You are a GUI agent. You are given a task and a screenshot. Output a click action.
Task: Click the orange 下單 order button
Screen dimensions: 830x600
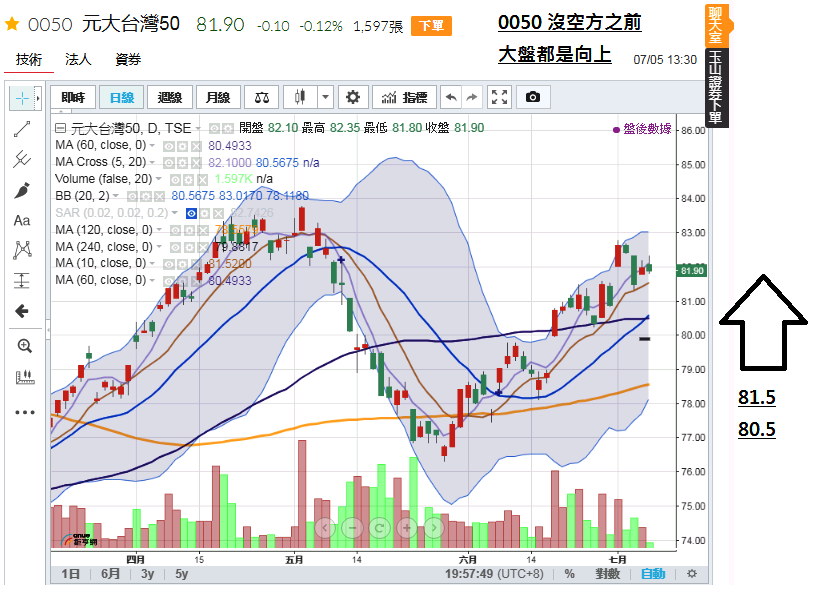tap(431, 26)
